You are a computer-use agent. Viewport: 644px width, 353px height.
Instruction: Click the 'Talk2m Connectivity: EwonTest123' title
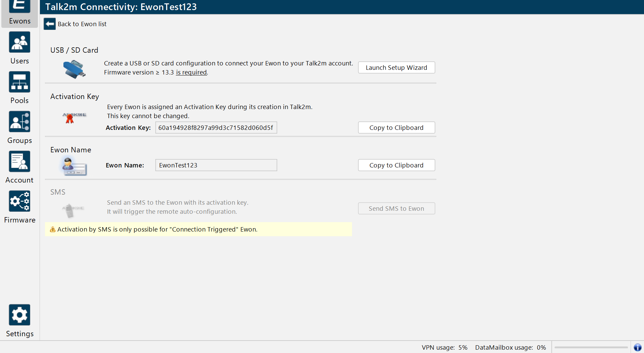click(121, 7)
